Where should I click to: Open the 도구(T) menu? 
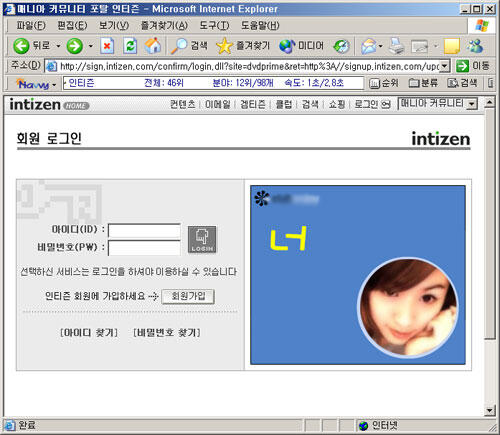[214, 25]
